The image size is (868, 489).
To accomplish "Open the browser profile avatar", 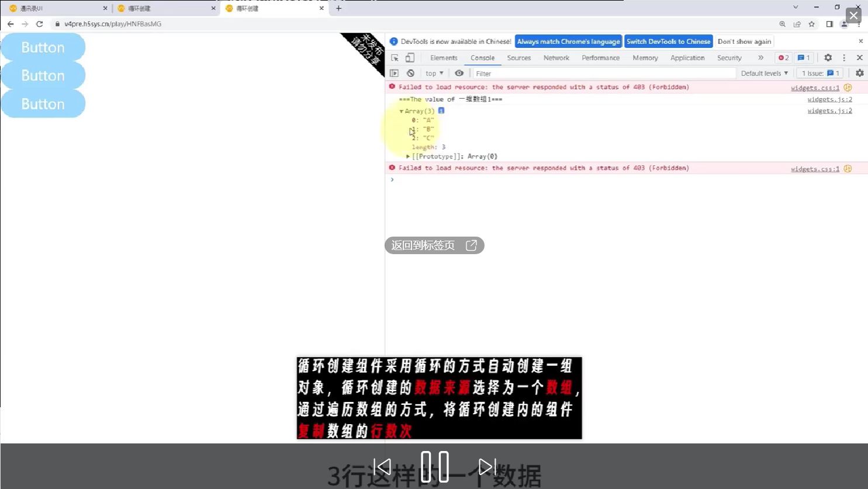I will point(844,24).
